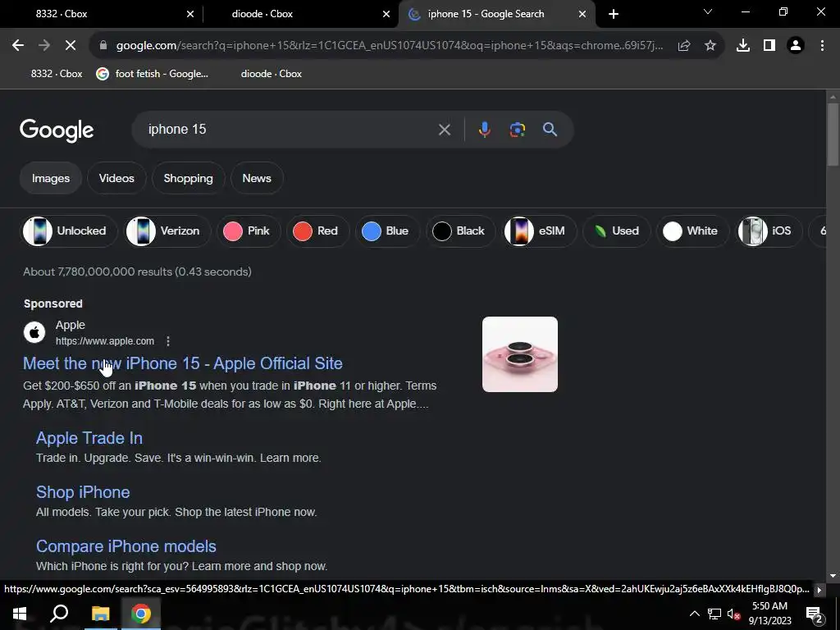Clear the Google search box text
Viewport: 840px width, 630px height.
[444, 130]
